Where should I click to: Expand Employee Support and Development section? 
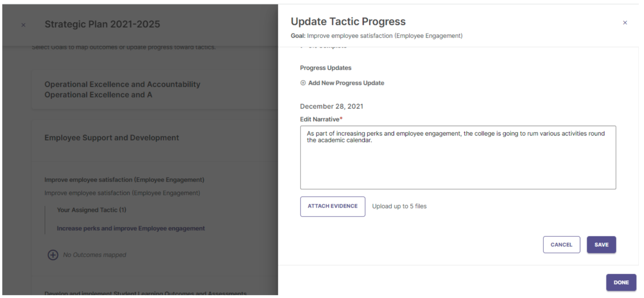coord(111,138)
